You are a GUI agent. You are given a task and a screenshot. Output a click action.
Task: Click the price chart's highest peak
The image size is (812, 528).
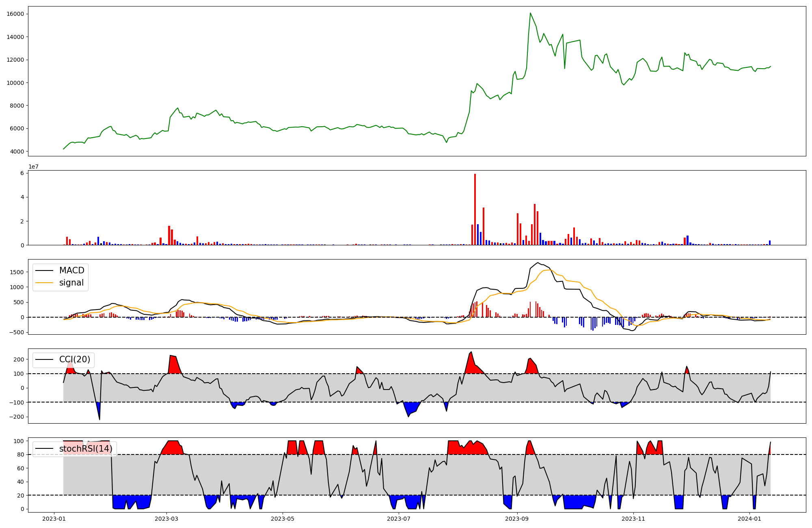530,13
